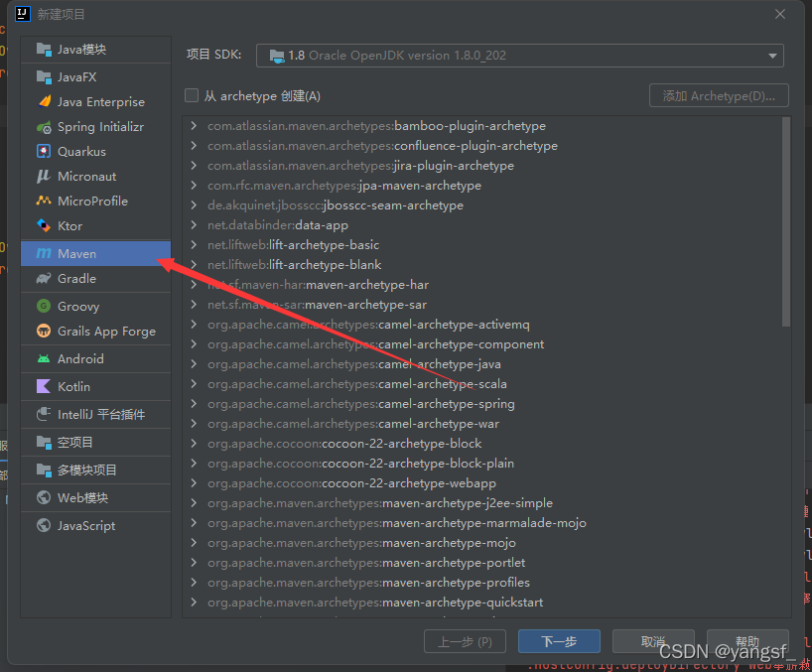
Task: Select the Android project type
Action: click(96, 358)
